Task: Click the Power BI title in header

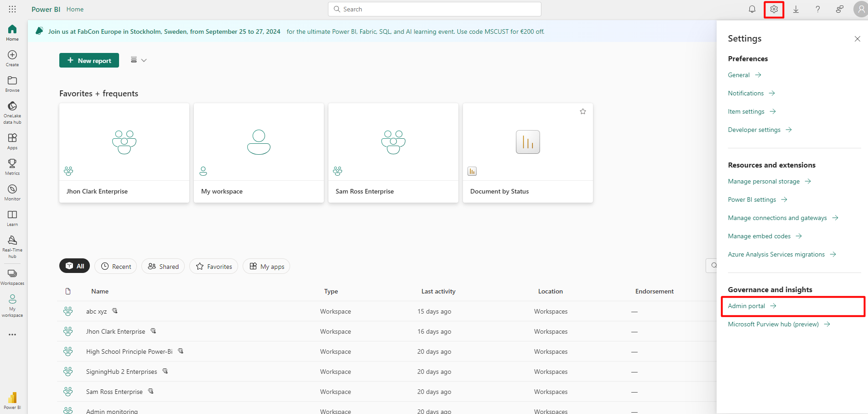Action: [x=46, y=9]
